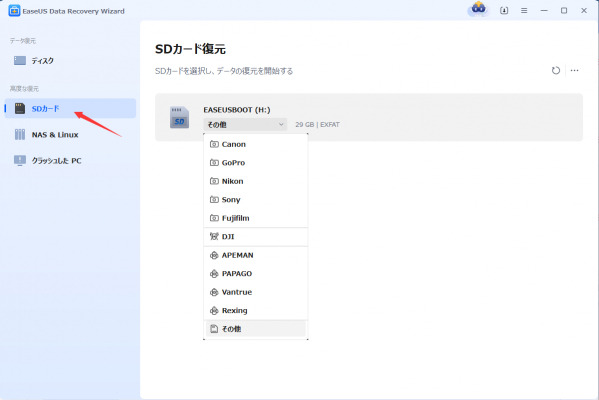Choose GoPro from the brand list
This screenshot has width=599, height=400.
[256, 163]
